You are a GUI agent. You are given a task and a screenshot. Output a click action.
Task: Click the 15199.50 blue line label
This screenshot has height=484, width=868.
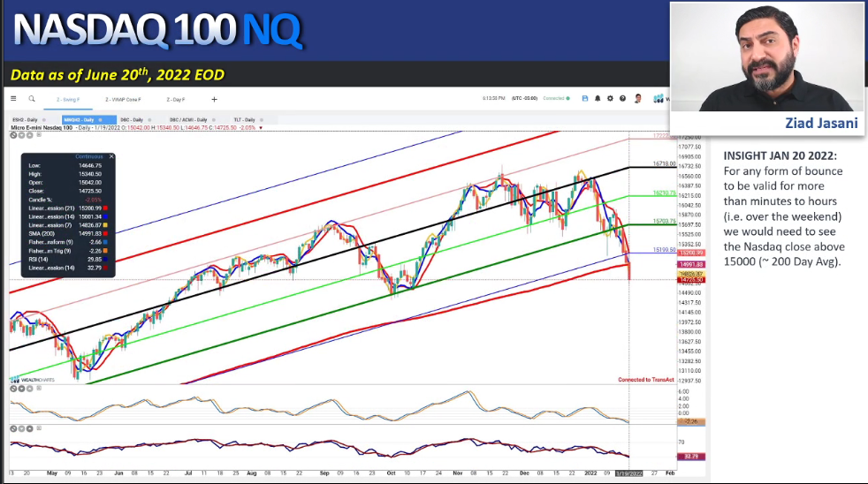(664, 250)
